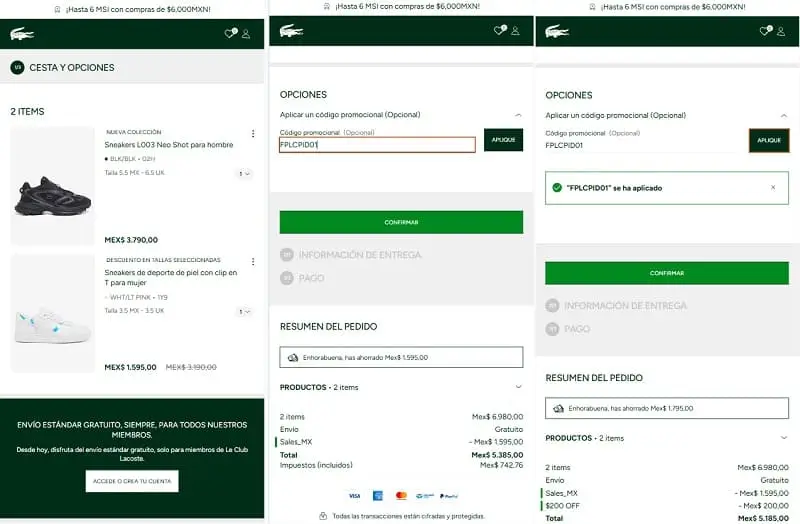Click "DESCUENTO EN TALLAS SELECCIONADAS" tag
Viewport: 800px width, 524px height.
pyautogui.click(x=163, y=260)
